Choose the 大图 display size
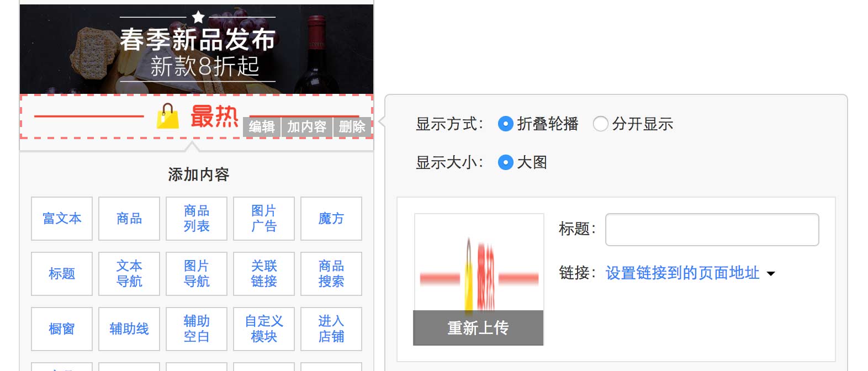The width and height of the screenshot is (868, 371). coord(505,162)
